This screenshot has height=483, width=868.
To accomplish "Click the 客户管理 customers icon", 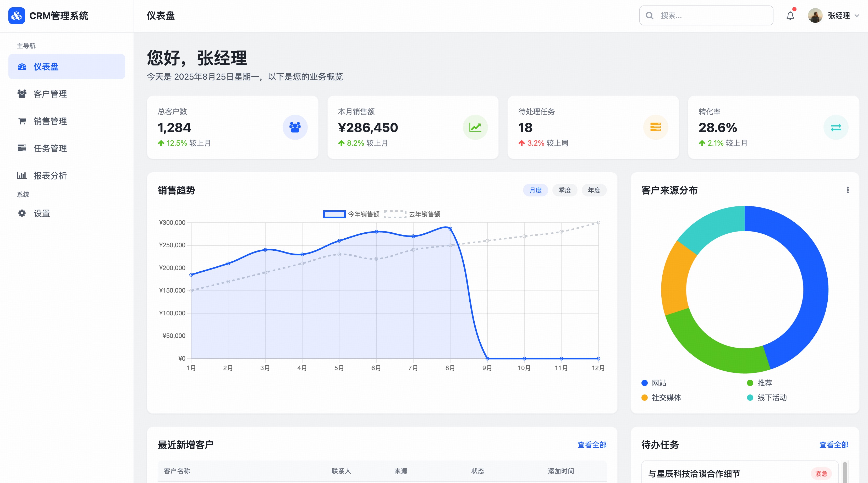I will [21, 94].
